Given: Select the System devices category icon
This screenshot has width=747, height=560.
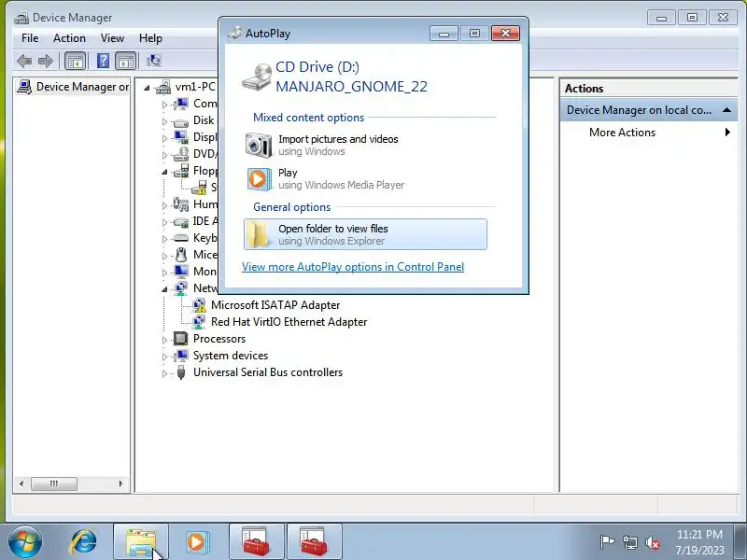Looking at the screenshot, I should (180, 356).
